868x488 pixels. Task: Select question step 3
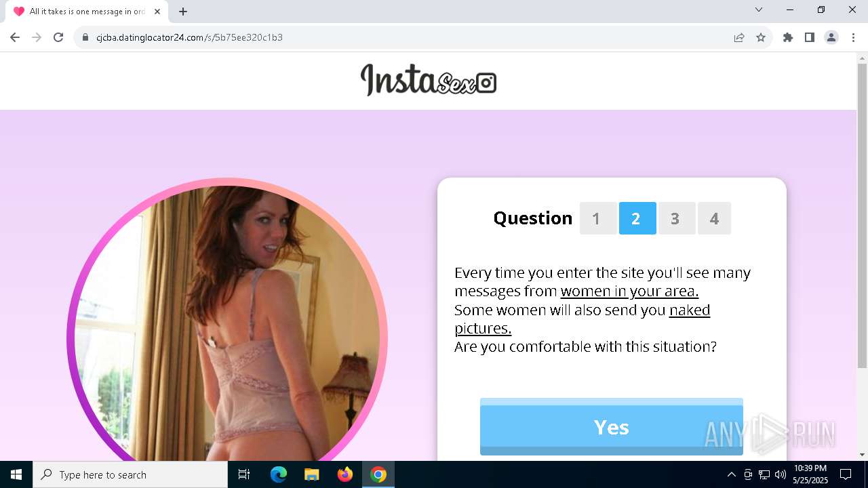(x=677, y=218)
